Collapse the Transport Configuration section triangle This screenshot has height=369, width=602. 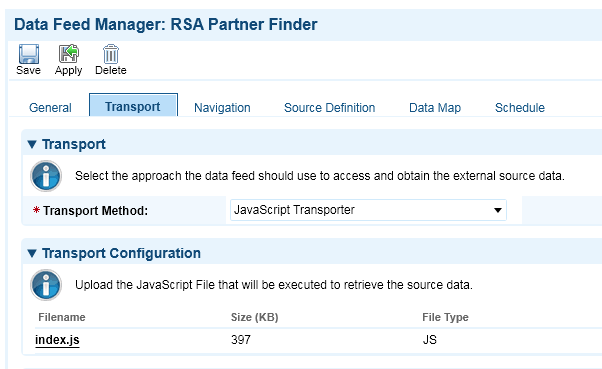[32, 253]
